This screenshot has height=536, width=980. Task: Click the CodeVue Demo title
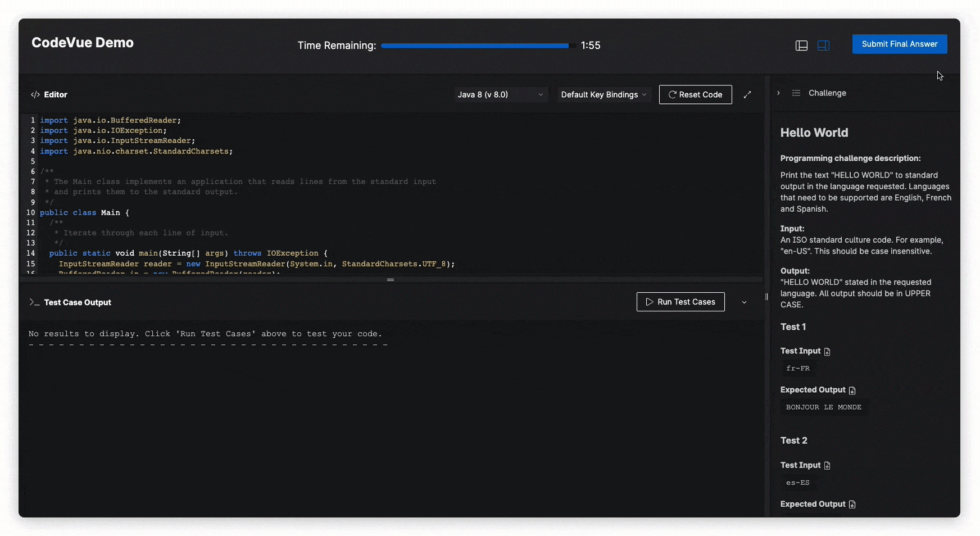(83, 43)
